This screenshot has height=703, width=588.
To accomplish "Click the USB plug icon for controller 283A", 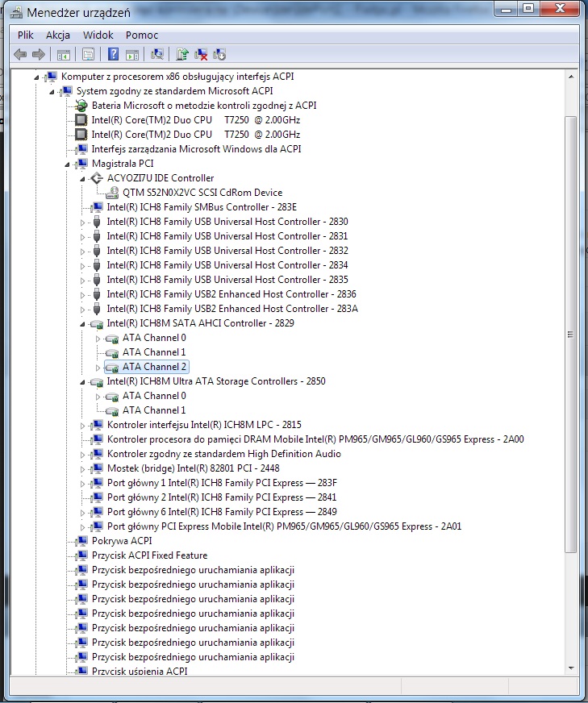I will point(97,309).
